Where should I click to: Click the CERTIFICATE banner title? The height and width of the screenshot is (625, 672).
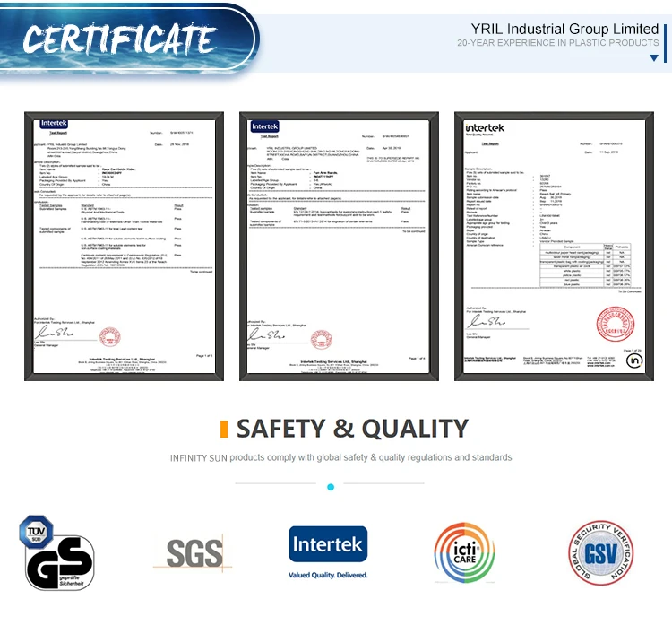tap(120, 39)
